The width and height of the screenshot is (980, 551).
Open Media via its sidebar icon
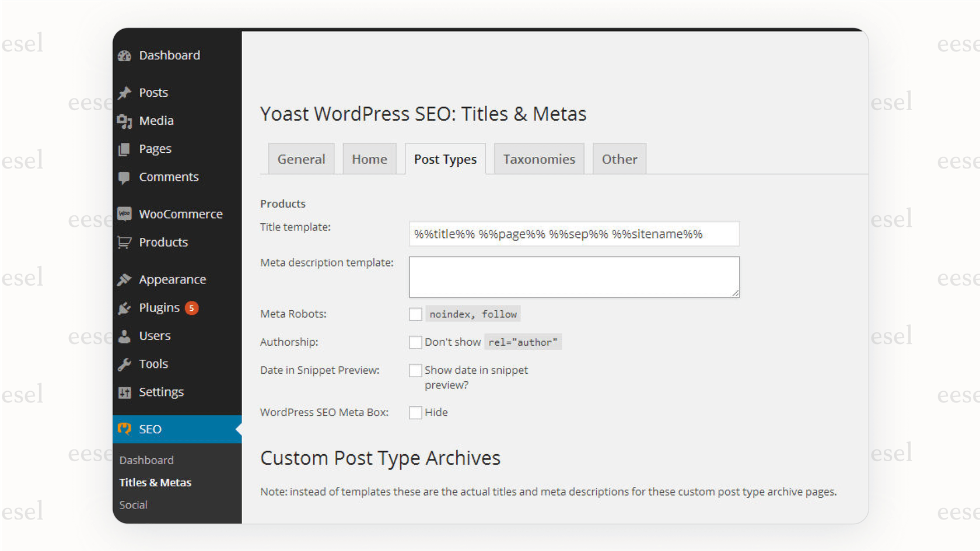pos(125,121)
